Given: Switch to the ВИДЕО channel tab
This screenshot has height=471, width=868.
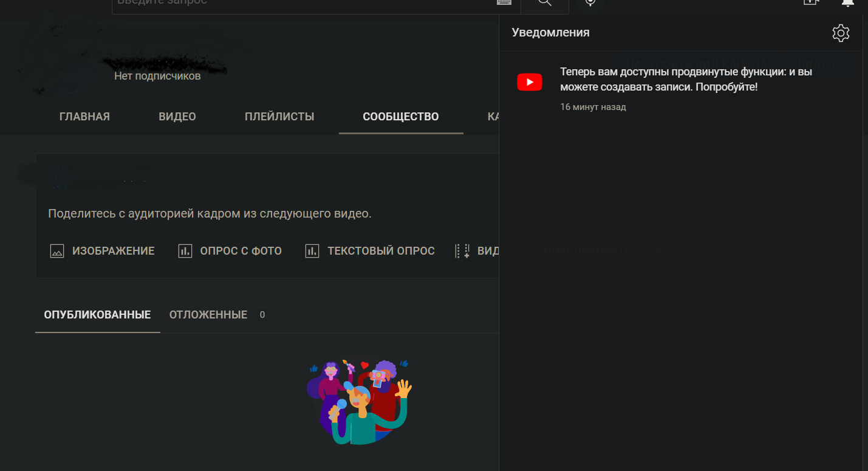Looking at the screenshot, I should coord(177,117).
